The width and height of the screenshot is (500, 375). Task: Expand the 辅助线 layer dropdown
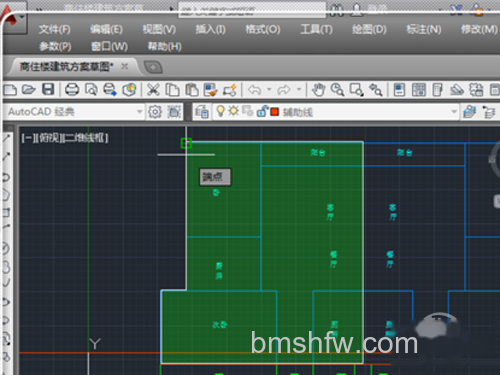454,112
